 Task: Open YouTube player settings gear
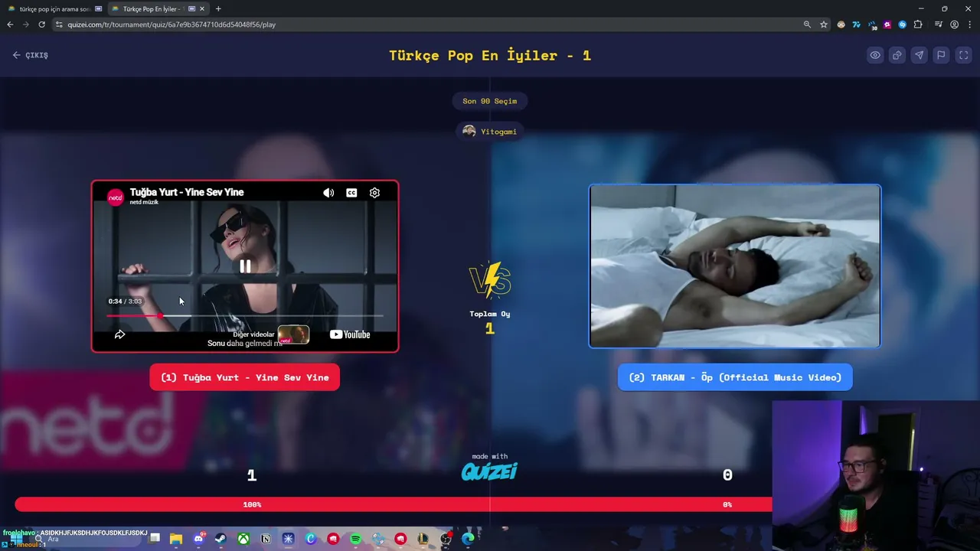point(374,193)
